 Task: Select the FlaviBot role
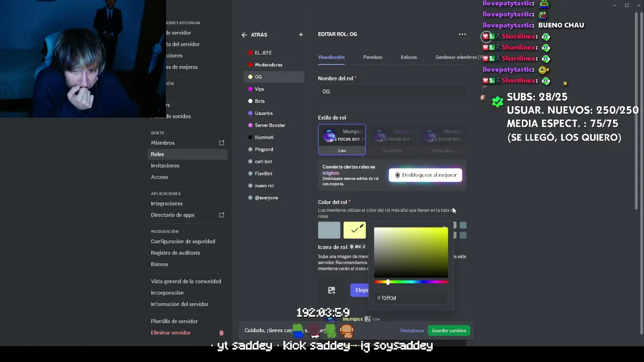click(x=274, y=173)
